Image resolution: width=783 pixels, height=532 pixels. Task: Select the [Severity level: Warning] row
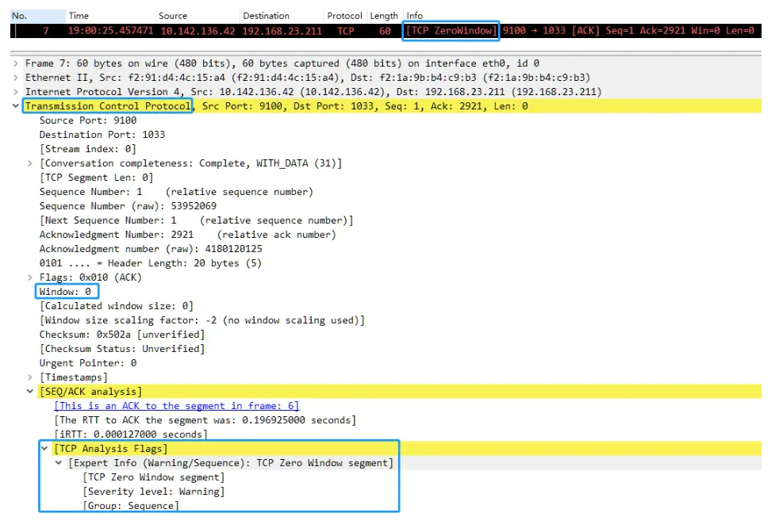pyautogui.click(x=154, y=492)
